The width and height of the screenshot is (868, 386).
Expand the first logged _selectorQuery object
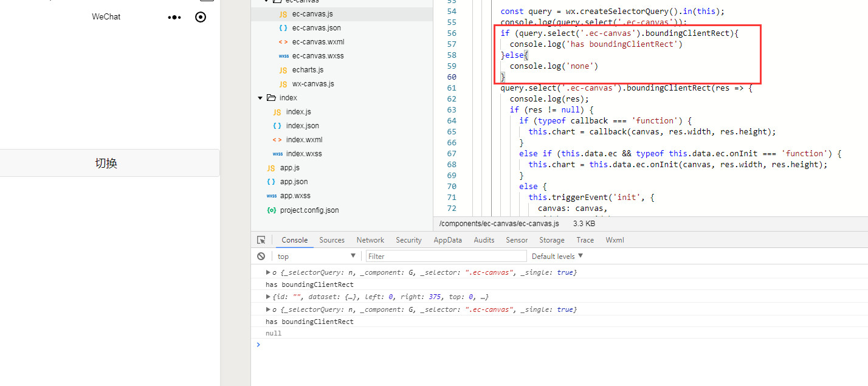point(268,272)
